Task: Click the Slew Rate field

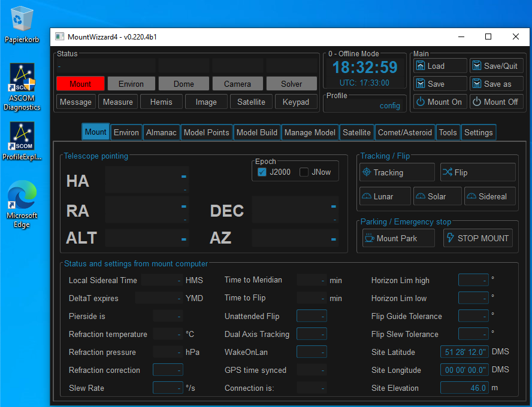Action: (x=168, y=388)
